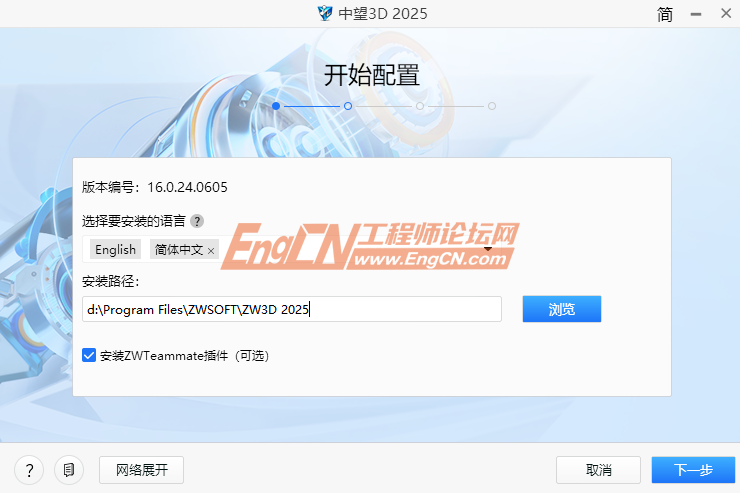Jump to the second configuration step dot

[348, 105]
